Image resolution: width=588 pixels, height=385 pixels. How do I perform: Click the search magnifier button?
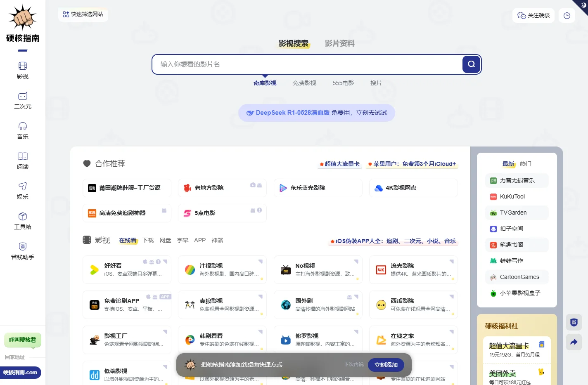471,64
